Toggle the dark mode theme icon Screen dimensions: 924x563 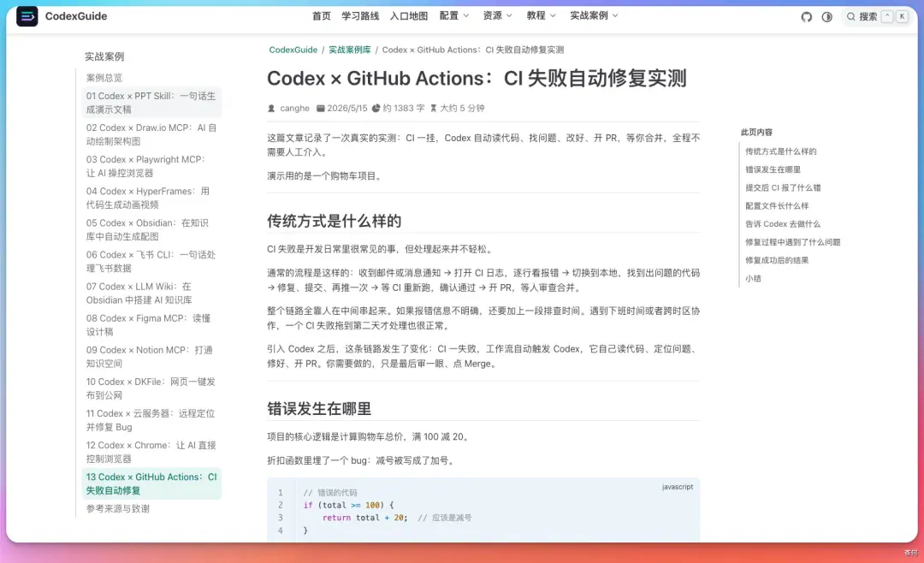pyautogui.click(x=827, y=17)
